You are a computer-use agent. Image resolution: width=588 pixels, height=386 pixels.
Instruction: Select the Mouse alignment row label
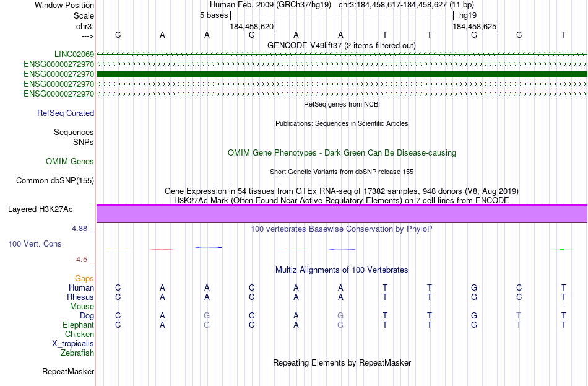click(82, 307)
